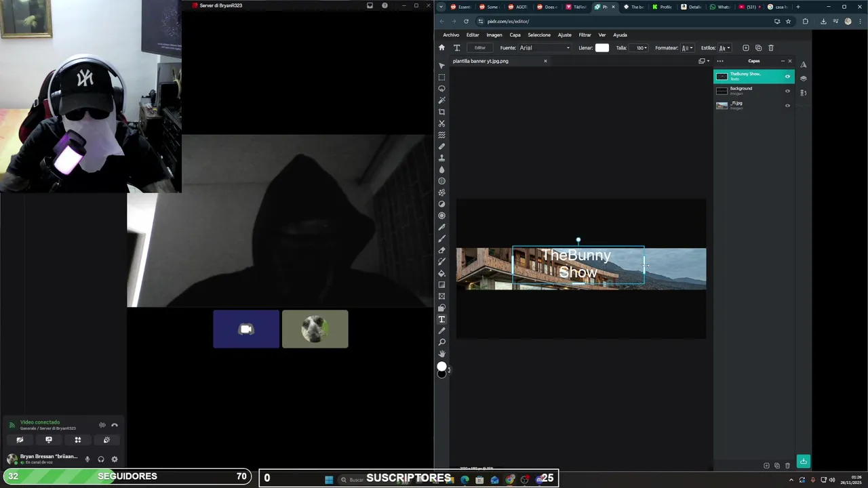Image resolution: width=868 pixels, height=488 pixels.
Task: Select the _FI.jpg image layer
Action: pyautogui.click(x=753, y=105)
